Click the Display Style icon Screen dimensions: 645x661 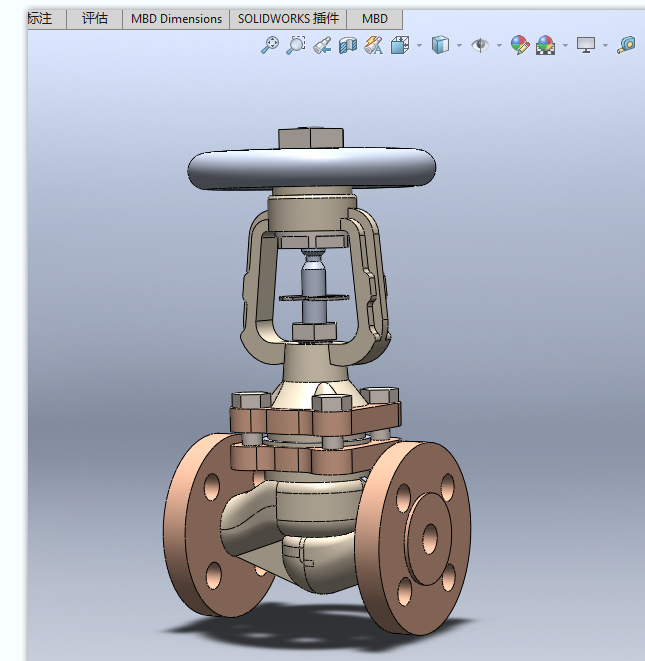click(x=439, y=45)
